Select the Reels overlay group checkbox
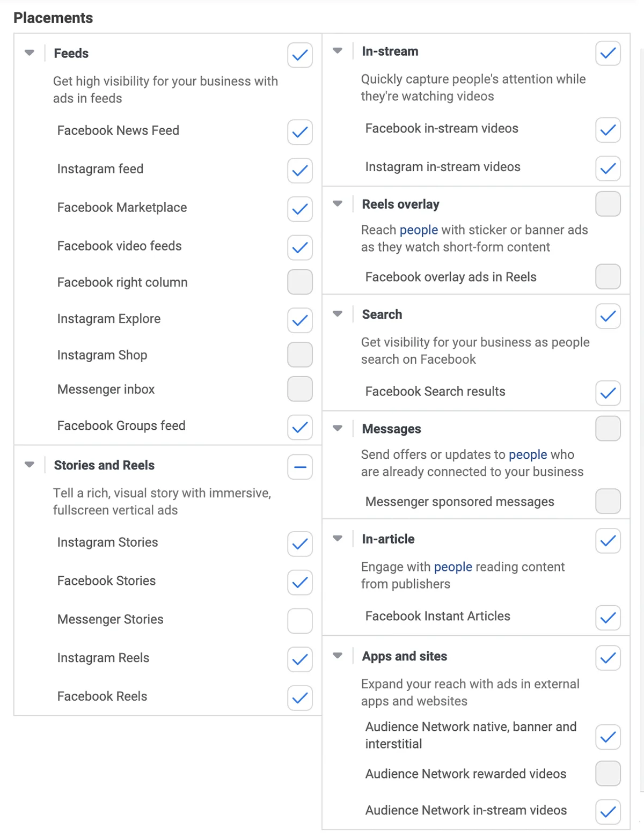 point(608,204)
